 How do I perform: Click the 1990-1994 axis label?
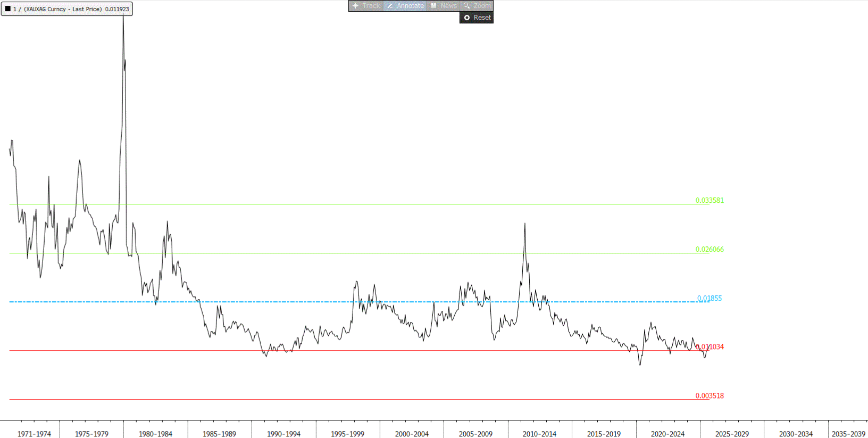point(283,434)
